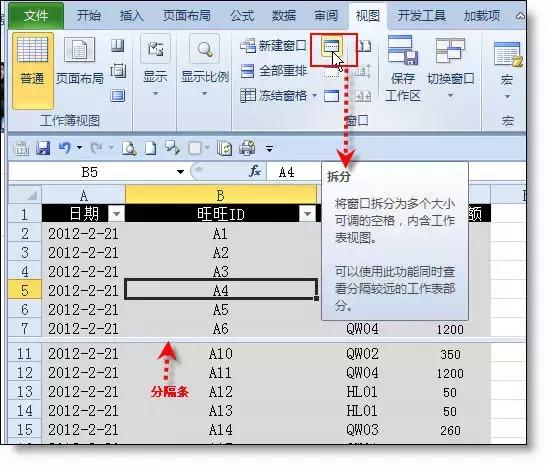
Task: Open customize quick access toolbar arrow
Action: coord(269,149)
